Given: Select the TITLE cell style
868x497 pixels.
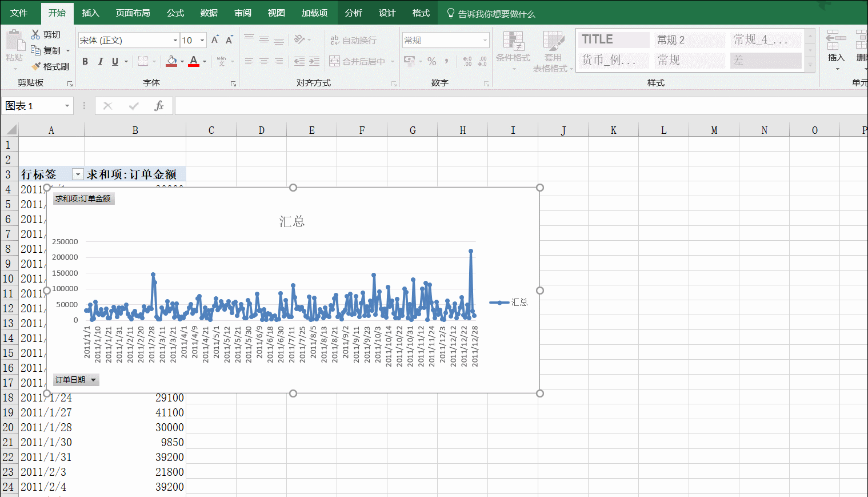Looking at the screenshot, I should (x=614, y=39).
